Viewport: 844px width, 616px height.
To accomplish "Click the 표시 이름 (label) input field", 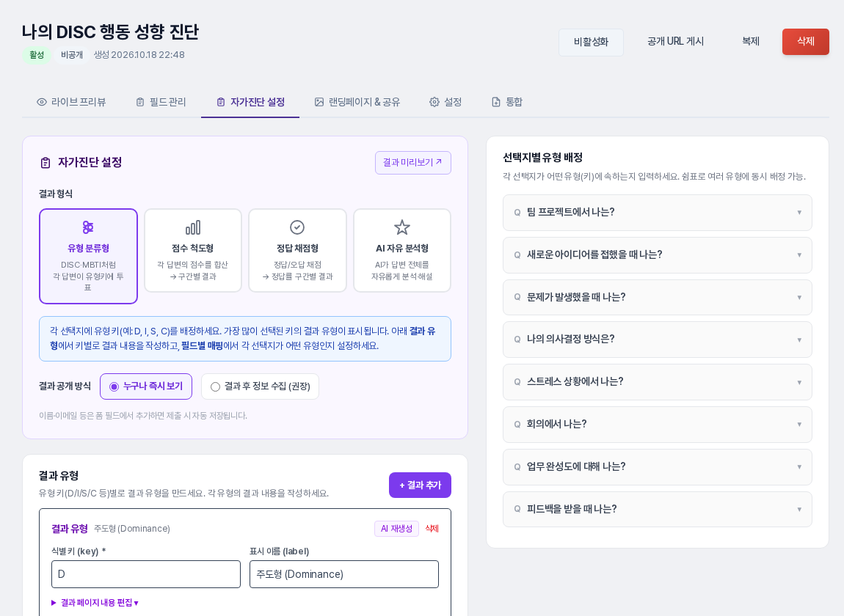I will (344, 575).
